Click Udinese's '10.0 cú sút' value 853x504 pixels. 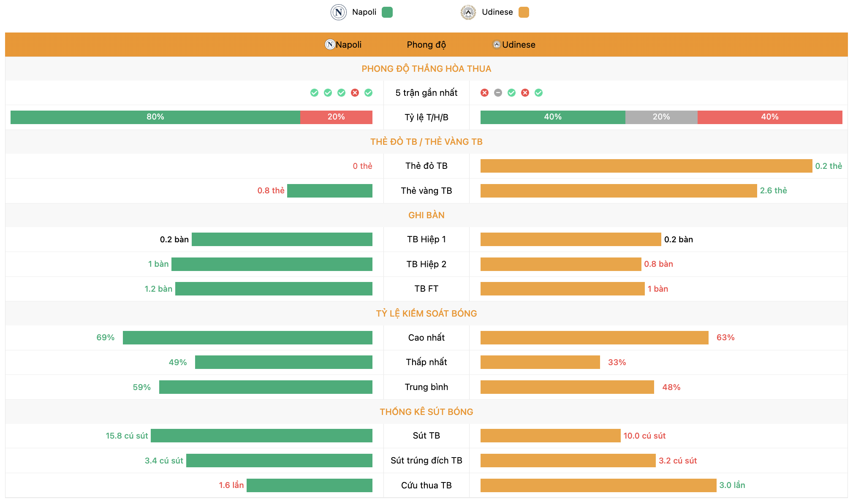[x=644, y=436]
